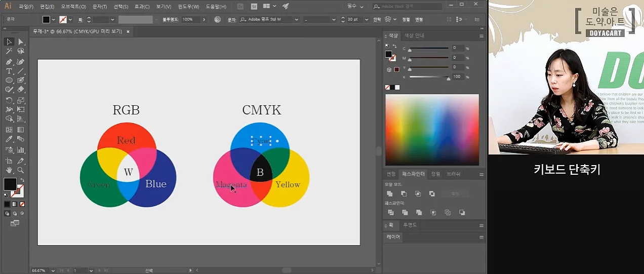Image resolution: width=644 pixels, height=274 pixels.
Task: Select the Line Segment tool
Action: (21, 71)
